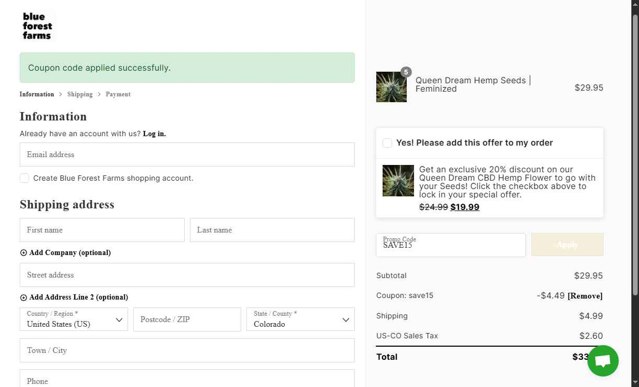Click the Total label in order summary

point(387,357)
